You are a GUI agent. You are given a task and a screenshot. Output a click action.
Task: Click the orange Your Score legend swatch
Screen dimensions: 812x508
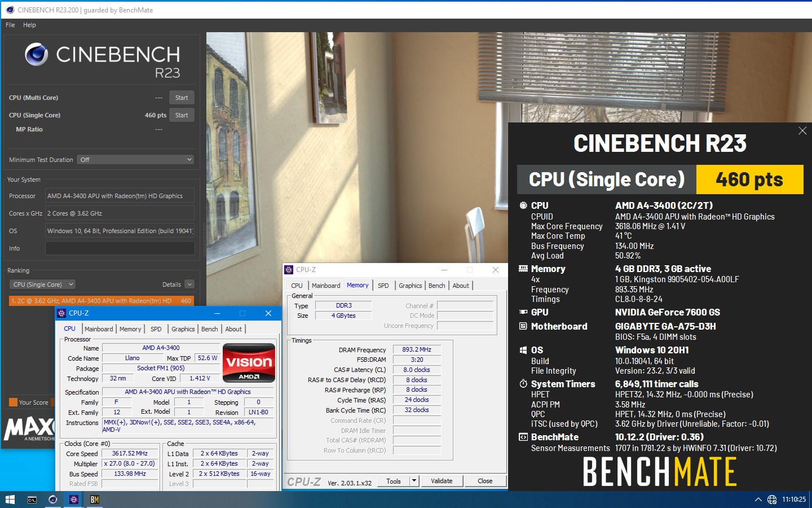[13, 402]
